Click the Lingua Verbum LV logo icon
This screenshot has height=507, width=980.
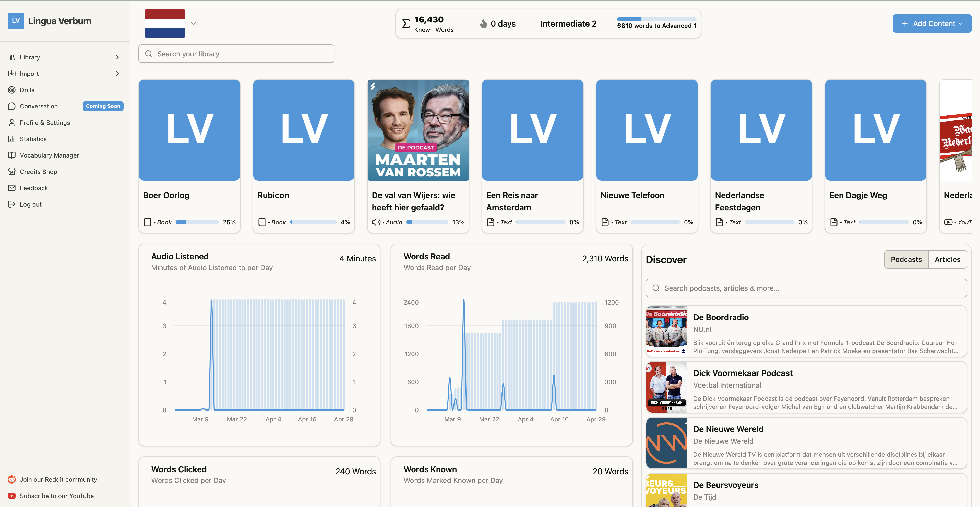coord(16,21)
